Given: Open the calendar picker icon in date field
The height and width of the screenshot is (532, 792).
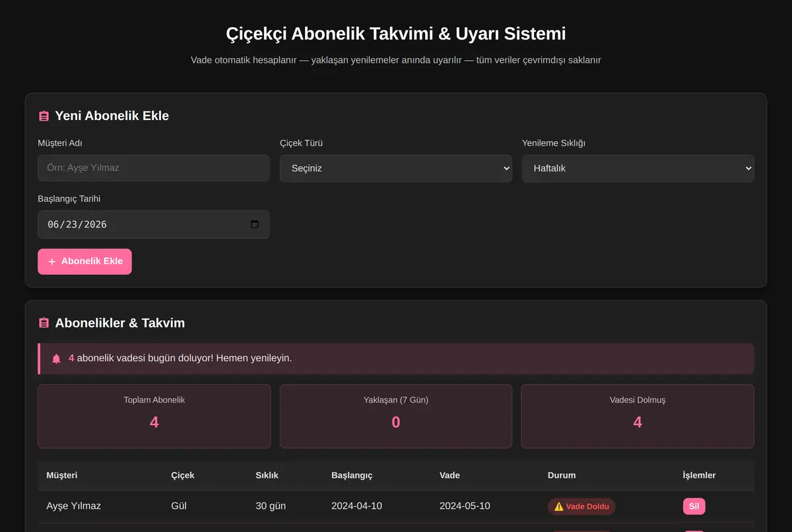Looking at the screenshot, I should pyautogui.click(x=255, y=224).
